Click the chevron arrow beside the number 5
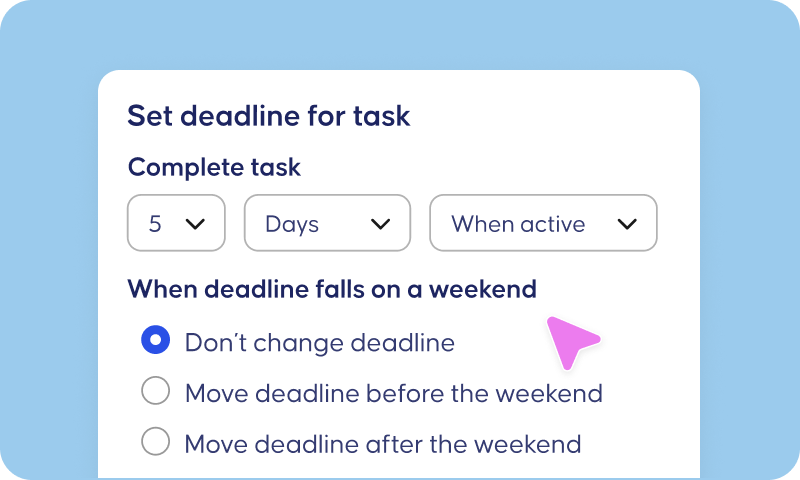 [x=195, y=223]
